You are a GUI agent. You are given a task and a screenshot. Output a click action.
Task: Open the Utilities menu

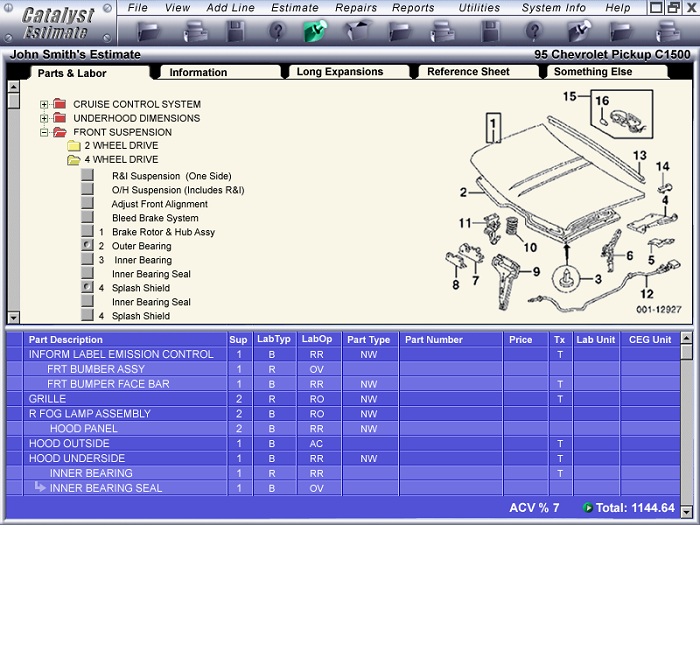tap(479, 8)
